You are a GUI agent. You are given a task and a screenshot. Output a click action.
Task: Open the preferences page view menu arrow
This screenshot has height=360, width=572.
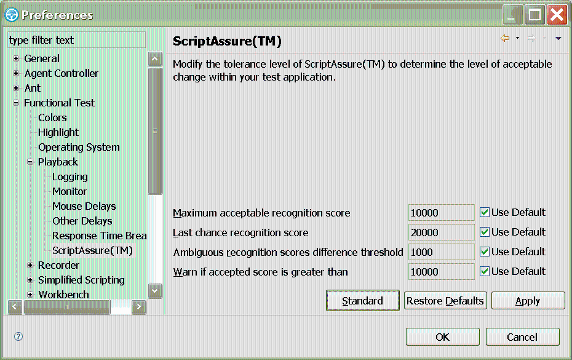point(558,38)
